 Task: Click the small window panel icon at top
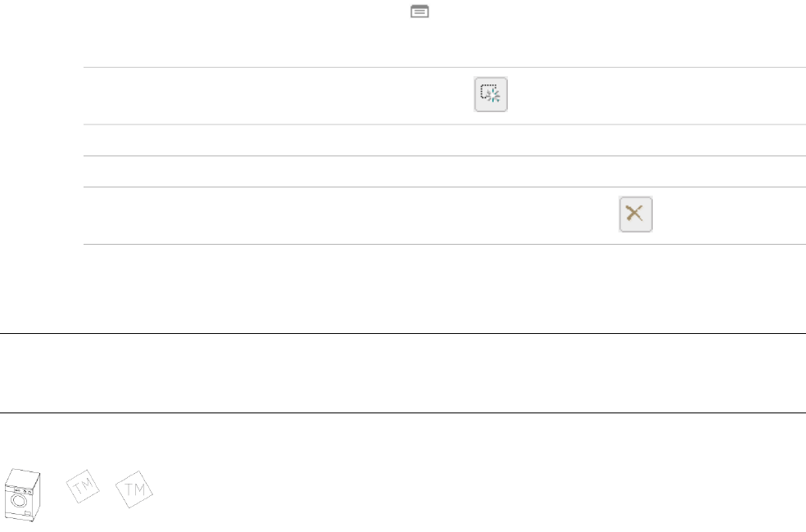click(419, 12)
